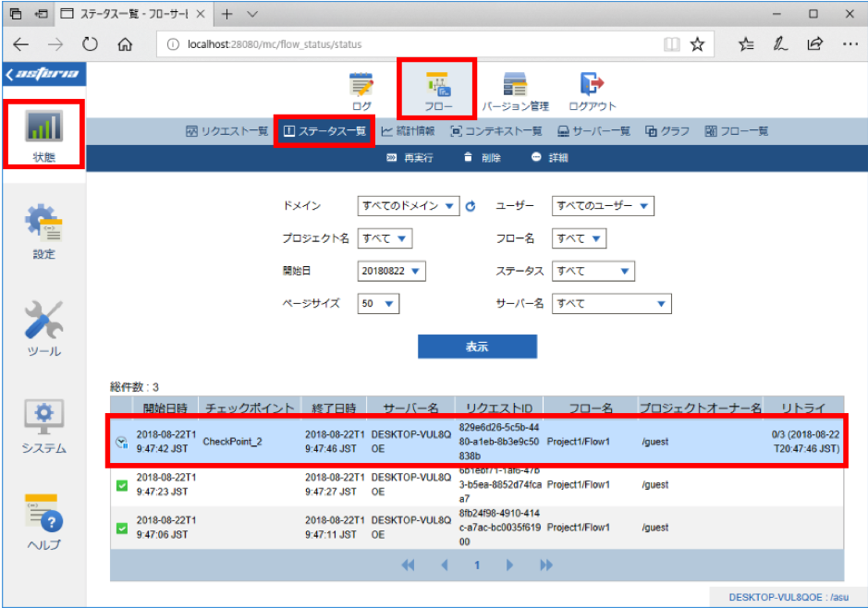
Task: Switch to the 統計情報 tab
Action: 408,131
